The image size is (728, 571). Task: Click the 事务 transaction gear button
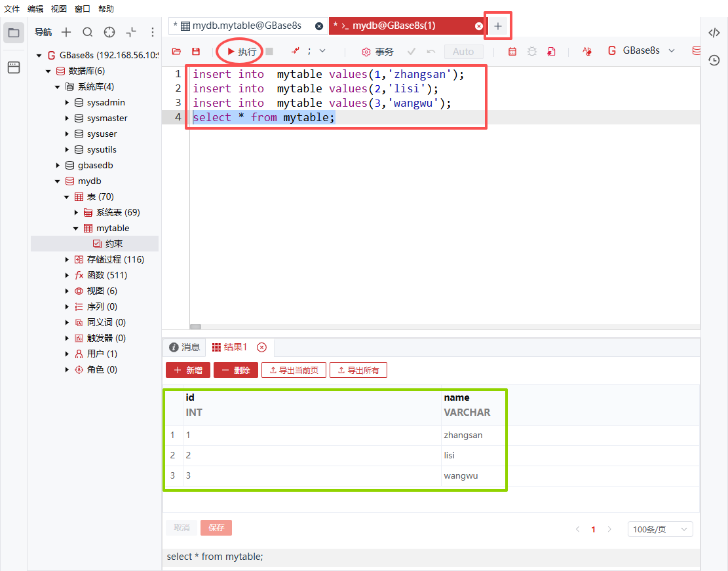click(377, 52)
